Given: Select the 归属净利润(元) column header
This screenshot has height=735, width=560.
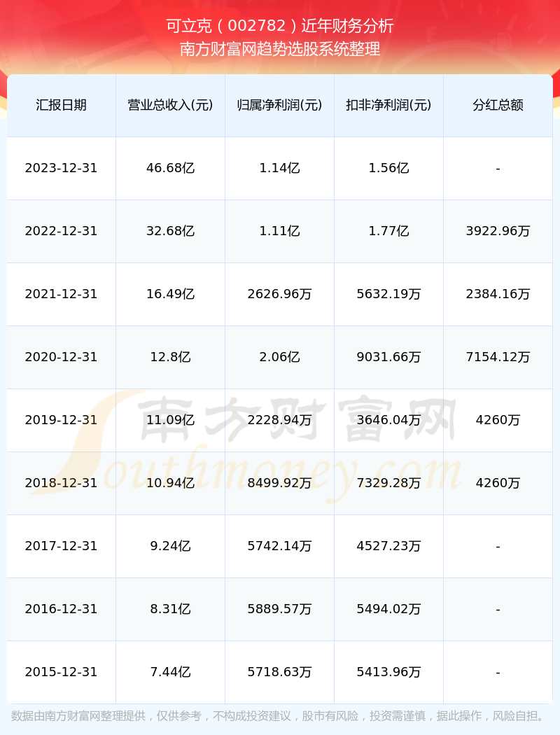Looking at the screenshot, I should tap(280, 105).
